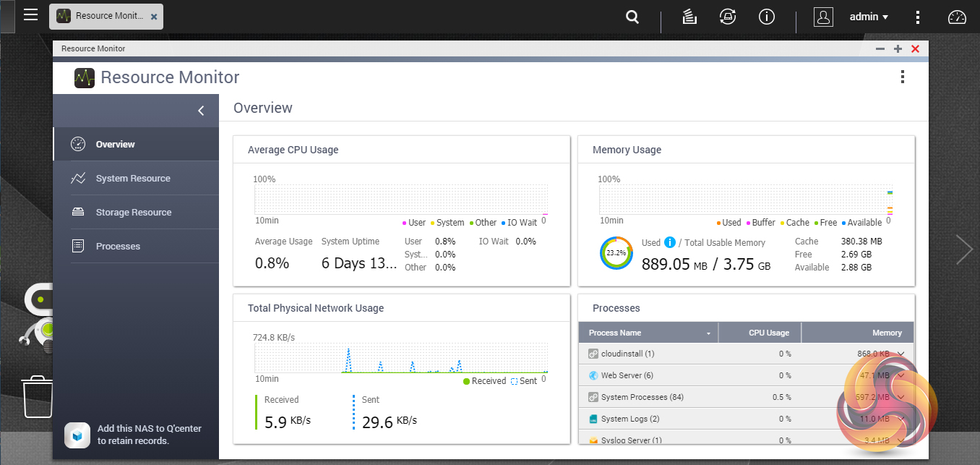
Task: Click the user profile avatar icon
Action: 823,17
